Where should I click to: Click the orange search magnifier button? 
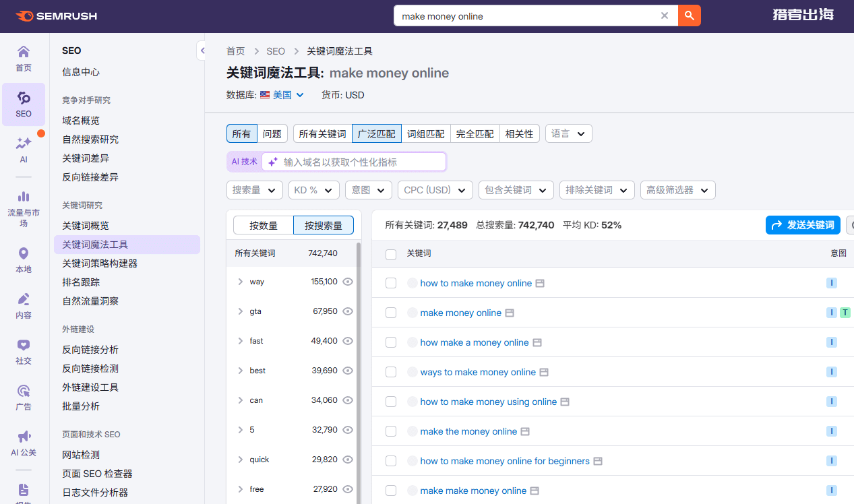[x=689, y=16]
